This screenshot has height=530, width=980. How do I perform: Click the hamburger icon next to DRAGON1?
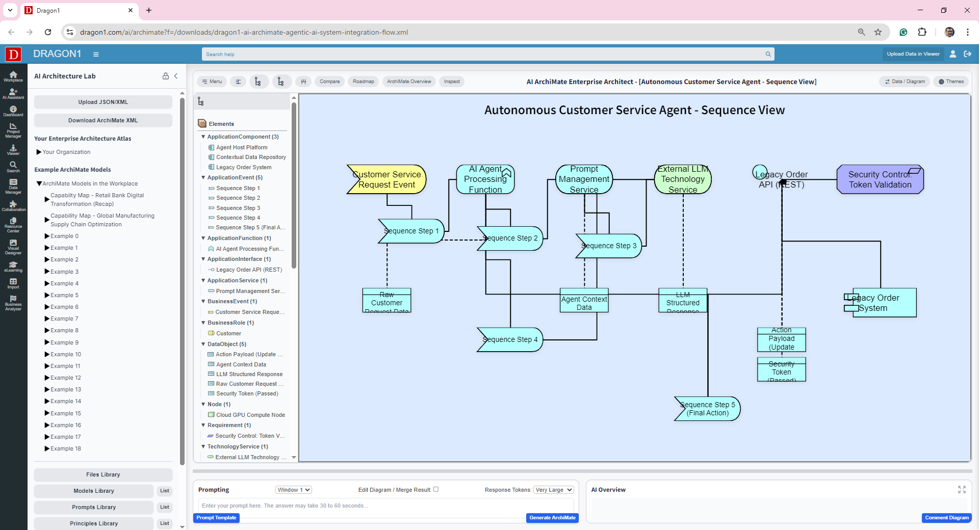(96, 54)
